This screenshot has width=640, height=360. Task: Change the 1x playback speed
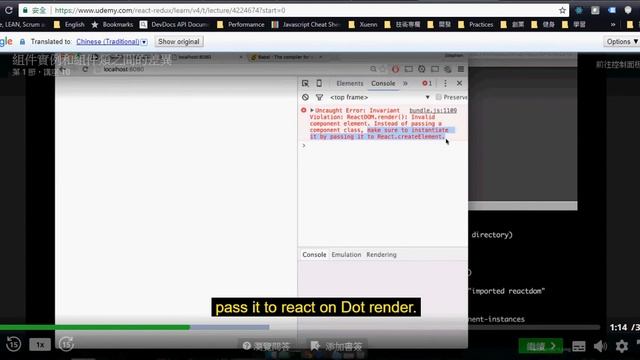[x=40, y=345]
